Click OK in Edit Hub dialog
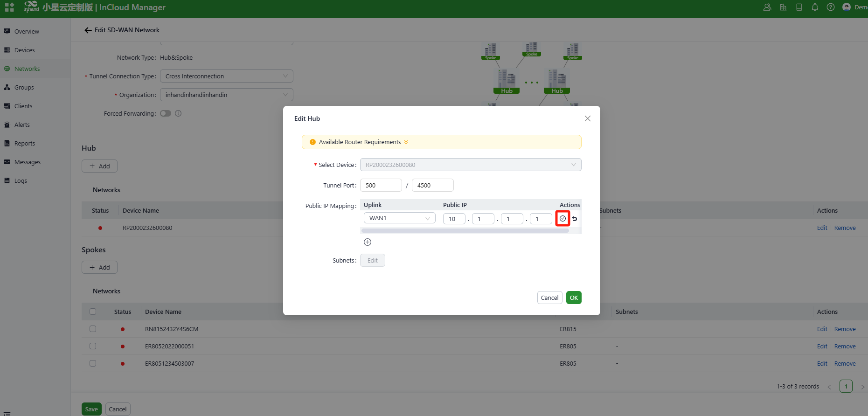Screen dimensions: 868x416 [574, 298]
